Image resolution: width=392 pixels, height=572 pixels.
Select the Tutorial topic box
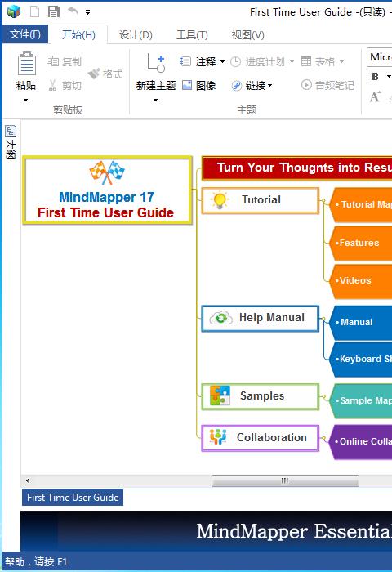pos(261,200)
